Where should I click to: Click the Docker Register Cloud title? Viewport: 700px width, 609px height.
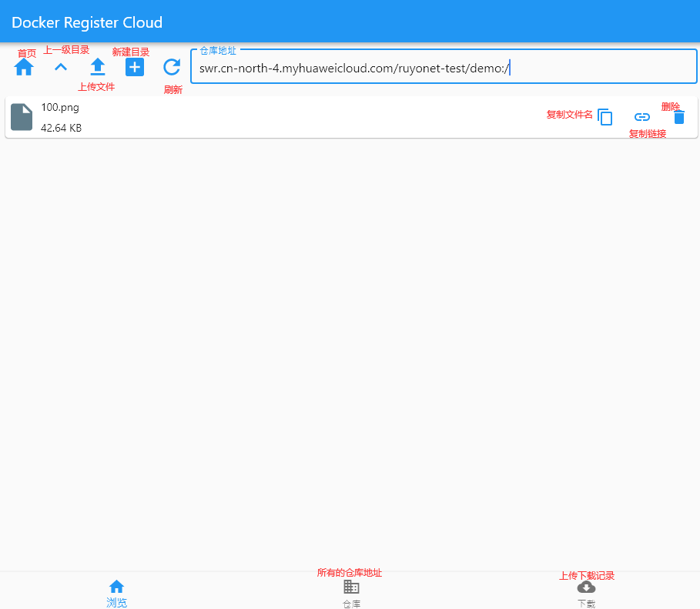[87, 22]
